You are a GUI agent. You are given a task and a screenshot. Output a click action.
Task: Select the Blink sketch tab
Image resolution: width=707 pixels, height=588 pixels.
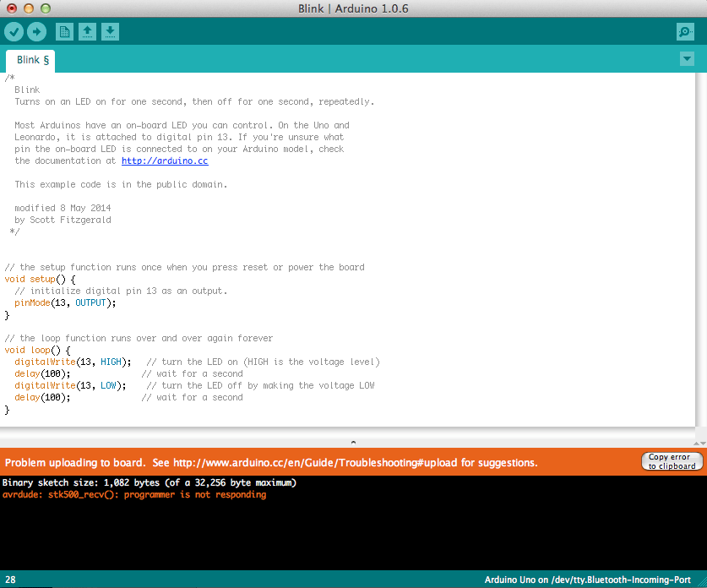(30, 61)
